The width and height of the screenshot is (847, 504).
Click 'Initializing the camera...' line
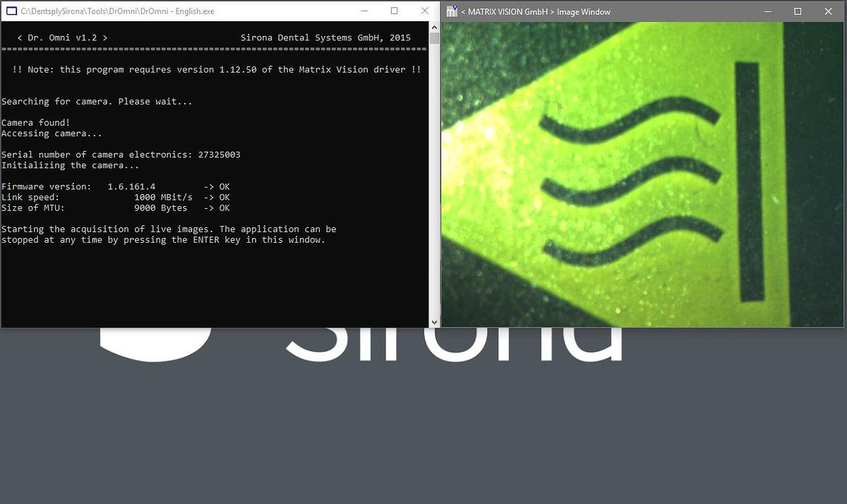[71, 165]
